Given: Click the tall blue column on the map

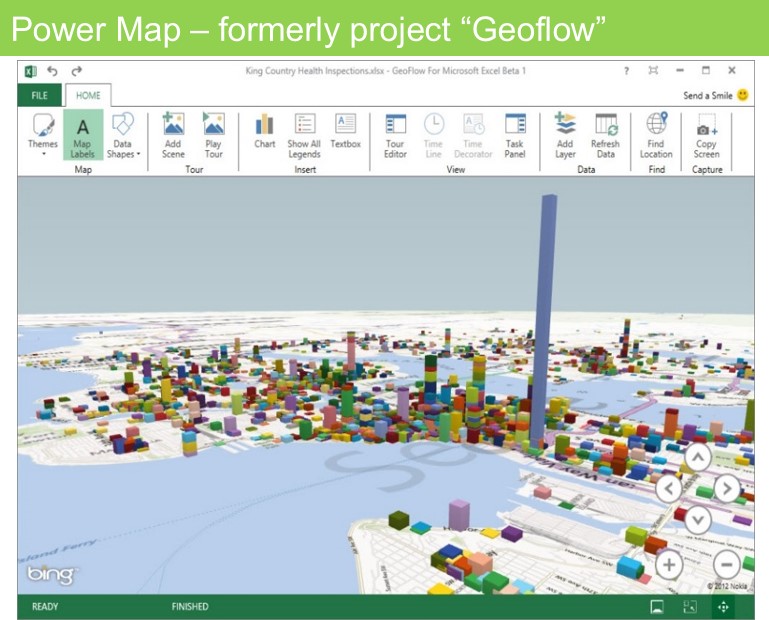Looking at the screenshot, I should click(x=544, y=319).
